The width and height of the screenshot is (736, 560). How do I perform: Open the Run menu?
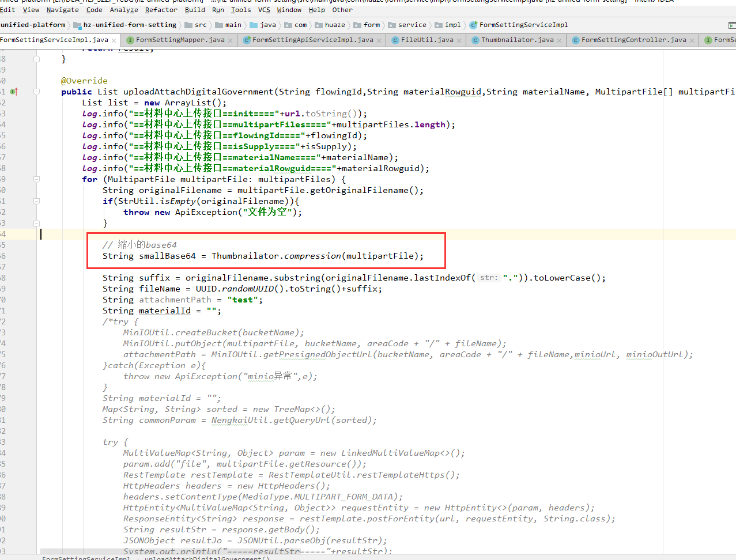click(x=218, y=10)
